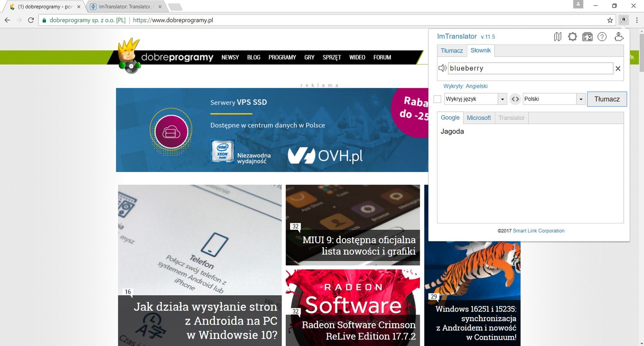
Task: Click the Tłumacz translate button
Action: pos(607,99)
